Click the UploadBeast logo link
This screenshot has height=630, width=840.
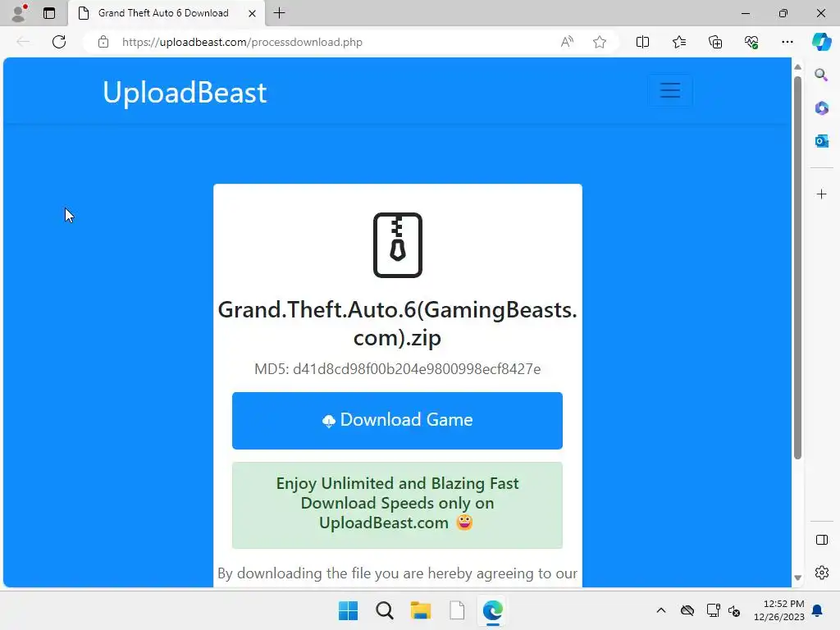point(185,92)
